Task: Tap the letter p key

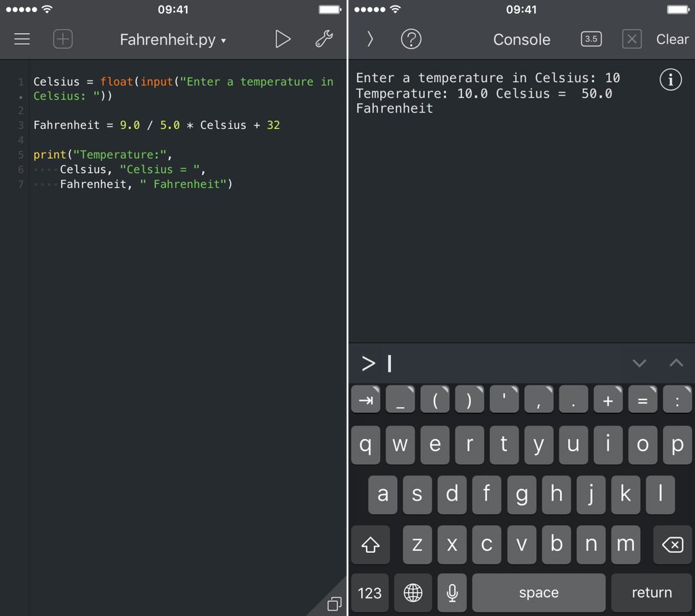Action: 677,445
